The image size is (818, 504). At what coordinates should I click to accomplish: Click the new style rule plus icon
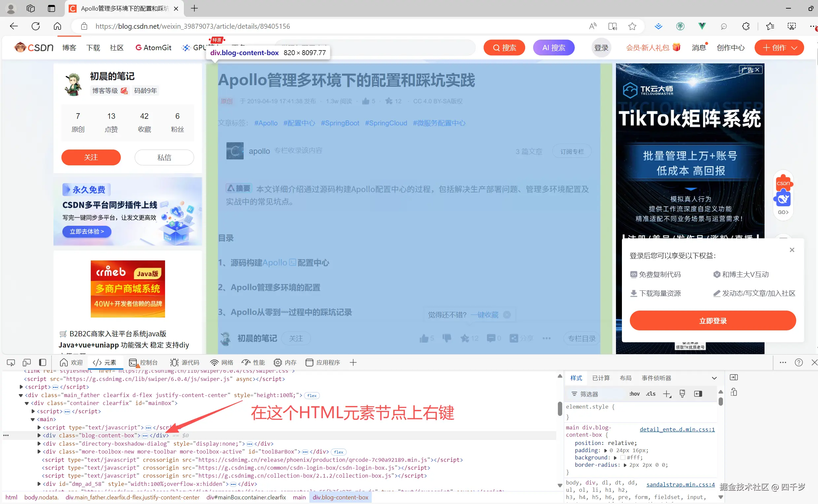[x=667, y=394]
